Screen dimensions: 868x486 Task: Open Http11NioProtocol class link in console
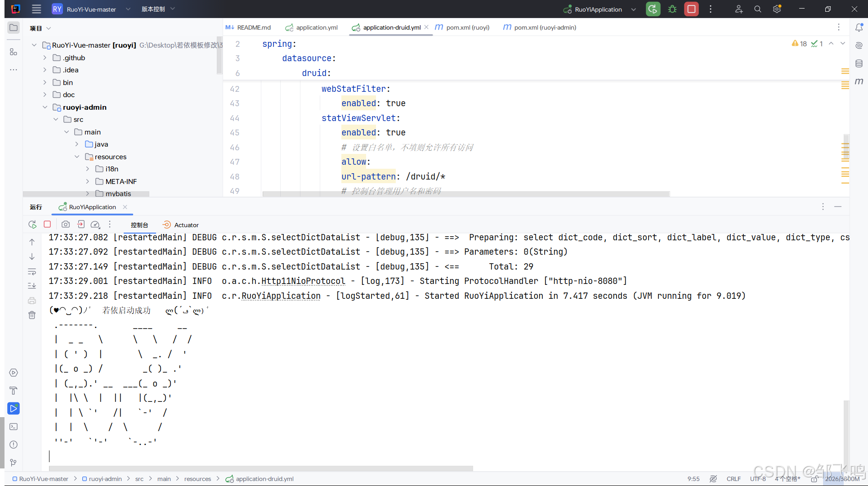[304, 281]
